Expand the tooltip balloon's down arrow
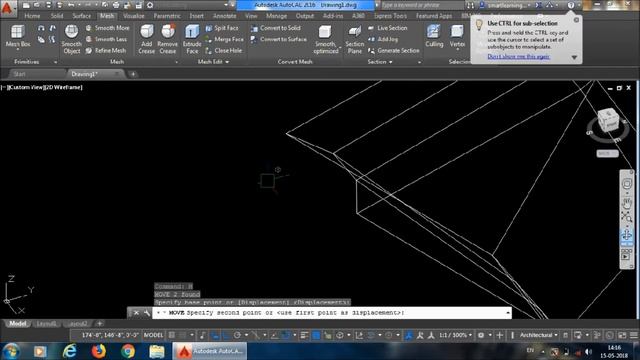Viewport: 640px width, 360px height. pyautogui.click(x=574, y=58)
